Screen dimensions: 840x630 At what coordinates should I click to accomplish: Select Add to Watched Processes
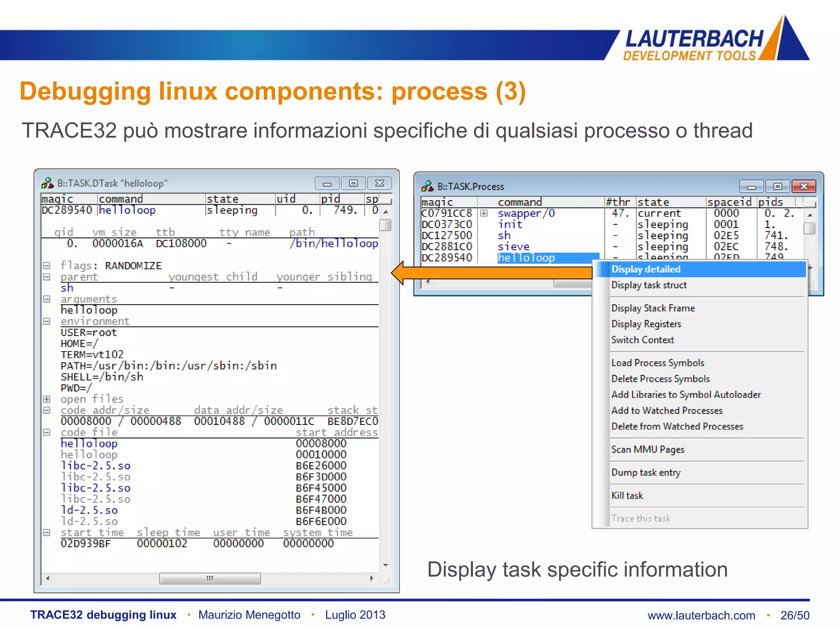[667, 411]
